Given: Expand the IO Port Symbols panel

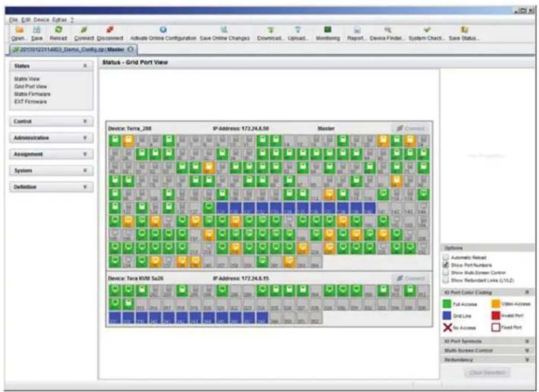Looking at the screenshot, I should (x=527, y=341).
